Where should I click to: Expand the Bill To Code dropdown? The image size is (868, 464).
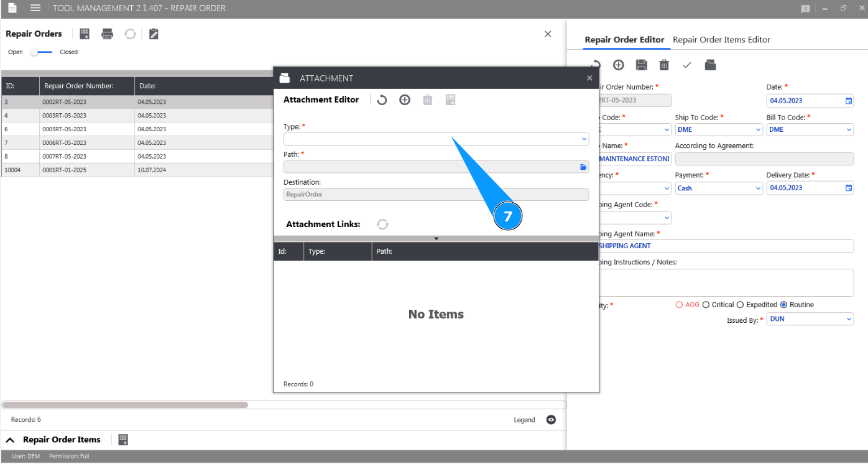click(x=849, y=130)
